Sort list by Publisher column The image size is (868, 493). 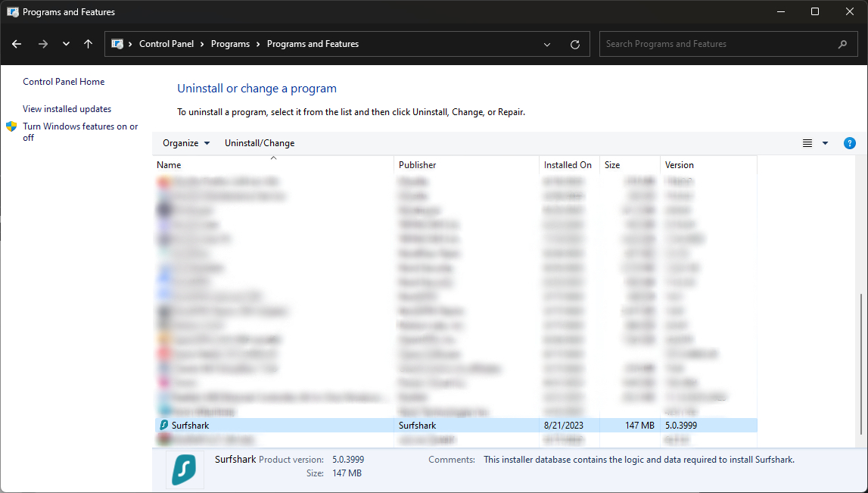(x=418, y=165)
